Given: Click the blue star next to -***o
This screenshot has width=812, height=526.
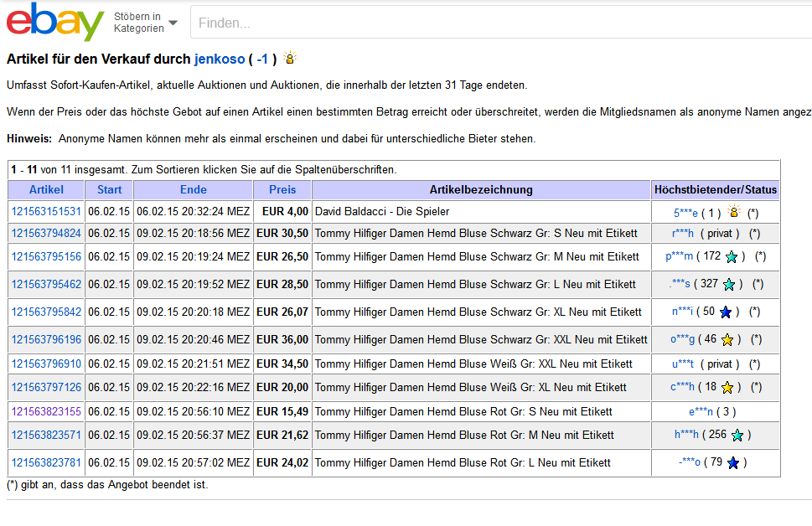Looking at the screenshot, I should pos(732,463).
